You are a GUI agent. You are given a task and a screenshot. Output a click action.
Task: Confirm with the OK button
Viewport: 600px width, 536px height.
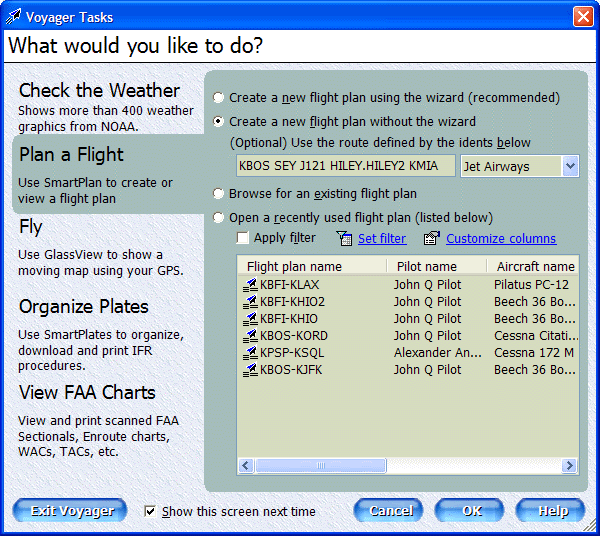tap(470, 511)
